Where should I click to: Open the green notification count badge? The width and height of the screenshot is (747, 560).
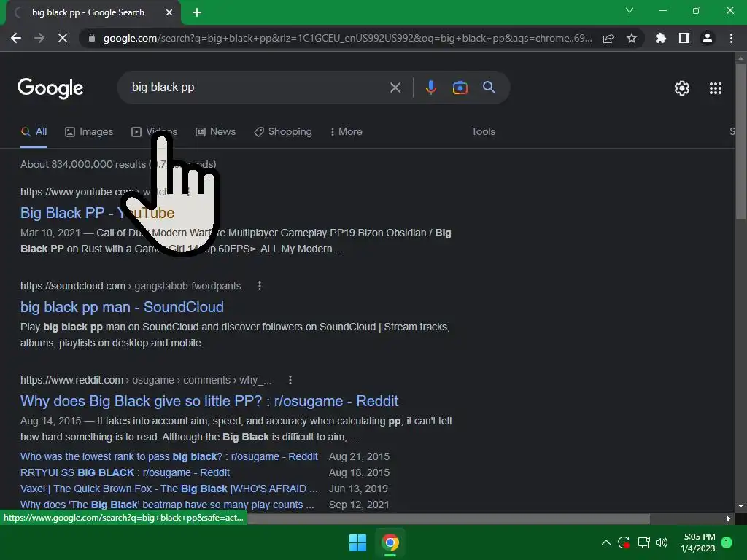coord(727,542)
